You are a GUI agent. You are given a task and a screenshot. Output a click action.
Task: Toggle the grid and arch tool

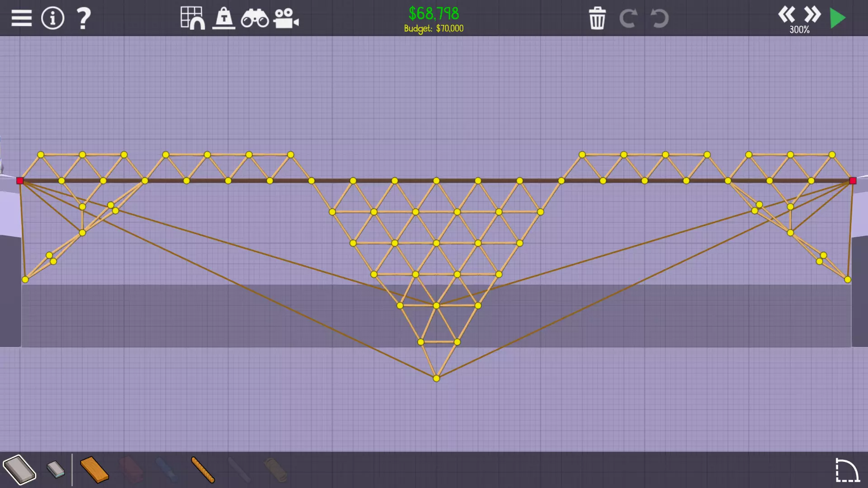click(192, 19)
